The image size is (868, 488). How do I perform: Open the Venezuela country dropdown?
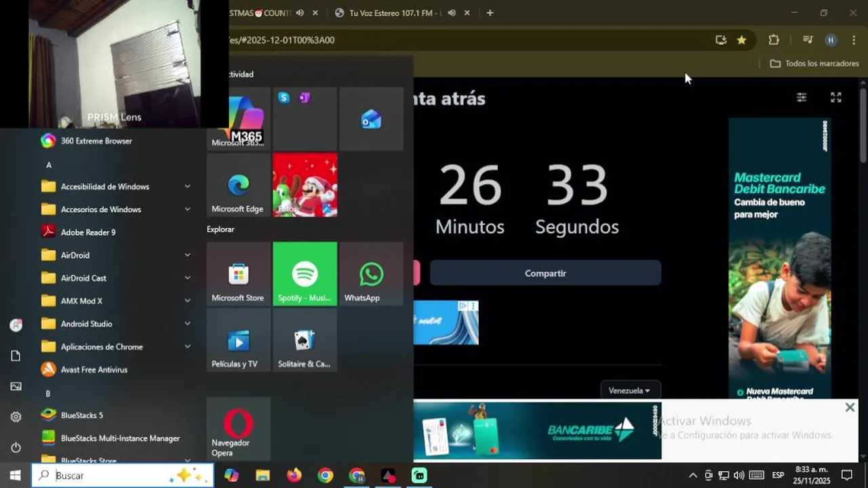pos(630,390)
